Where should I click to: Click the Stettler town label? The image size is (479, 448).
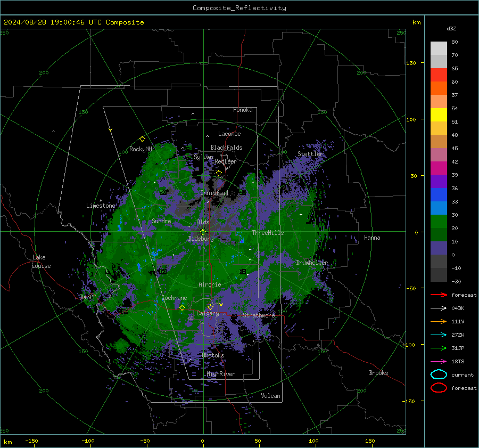coord(310,154)
